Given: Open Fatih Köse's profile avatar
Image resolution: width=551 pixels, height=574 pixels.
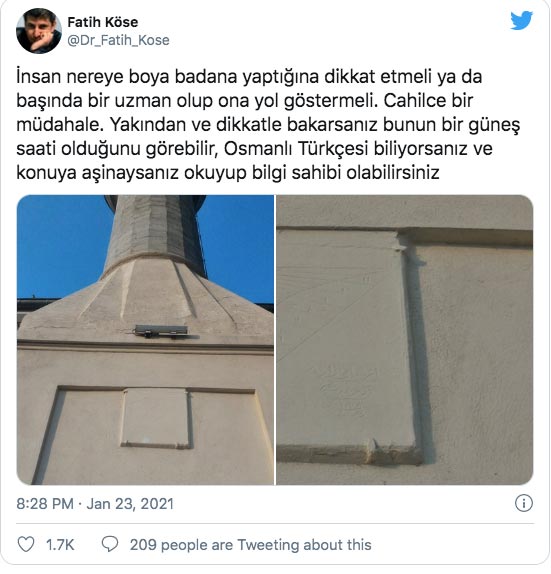Looking at the screenshot, I should [x=39, y=31].
